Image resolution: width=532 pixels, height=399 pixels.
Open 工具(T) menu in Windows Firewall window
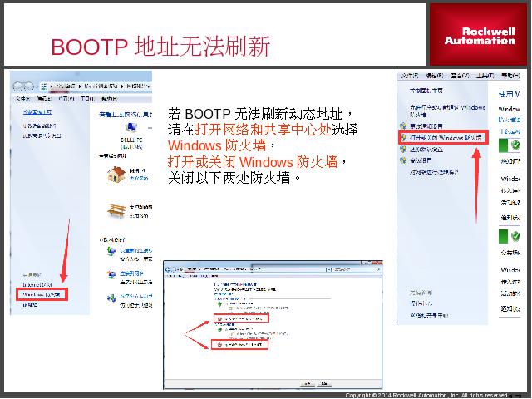(x=485, y=76)
